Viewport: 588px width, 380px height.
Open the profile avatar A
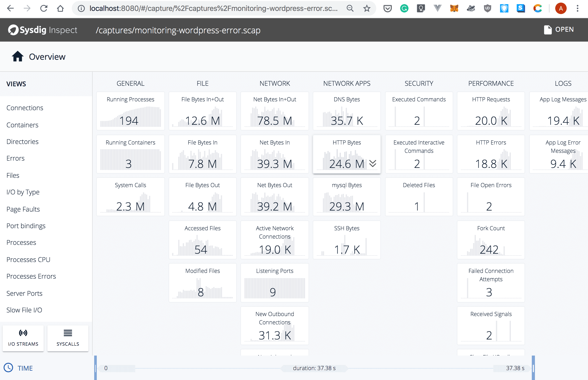click(561, 9)
